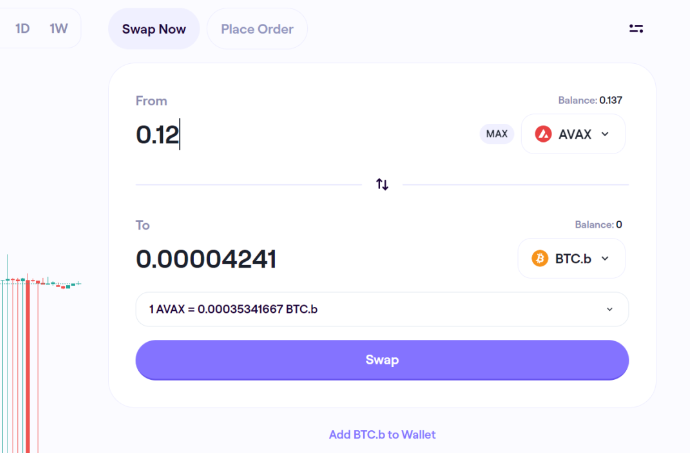
Task: Click the red AVAX token logo
Action: click(543, 134)
